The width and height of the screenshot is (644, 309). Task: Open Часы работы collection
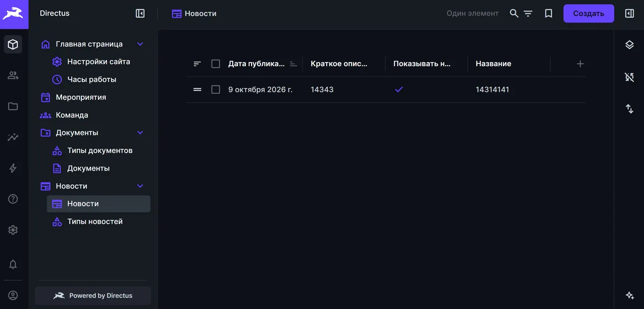pyautogui.click(x=98, y=80)
